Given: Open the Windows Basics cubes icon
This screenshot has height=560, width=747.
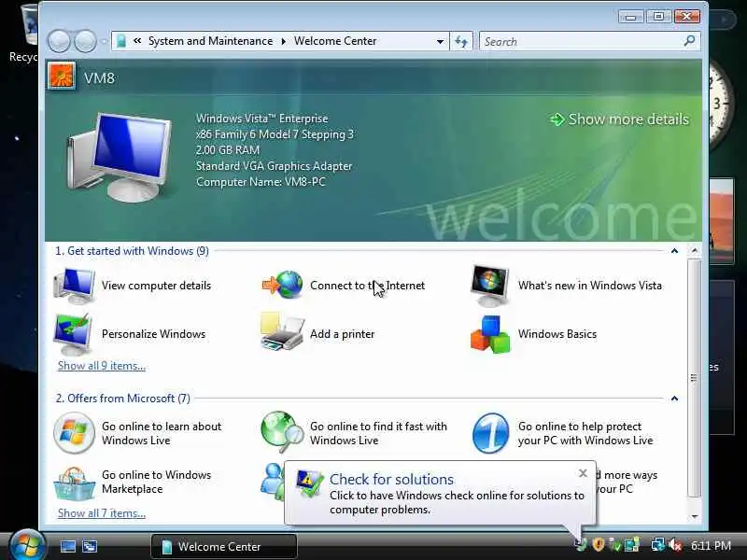Looking at the screenshot, I should [490, 334].
